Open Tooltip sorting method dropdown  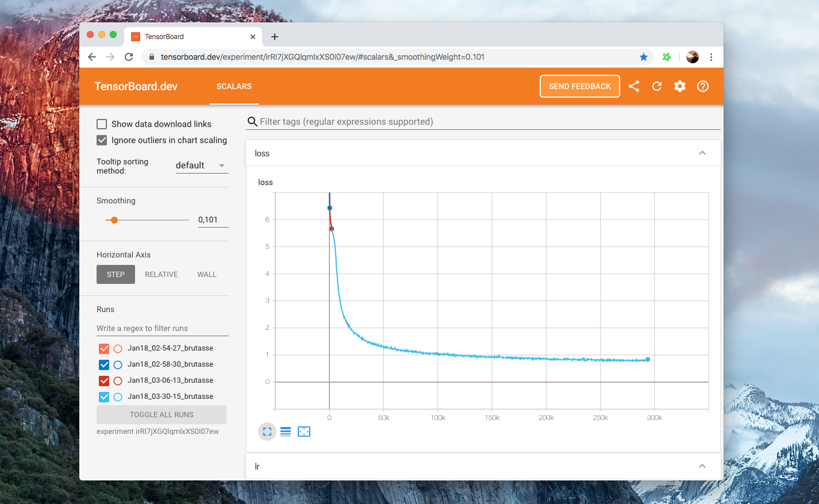click(x=202, y=166)
